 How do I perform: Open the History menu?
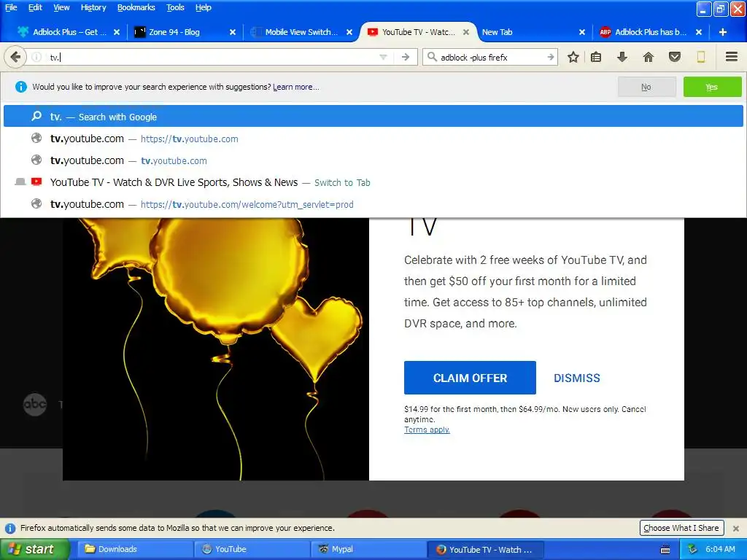[93, 7]
